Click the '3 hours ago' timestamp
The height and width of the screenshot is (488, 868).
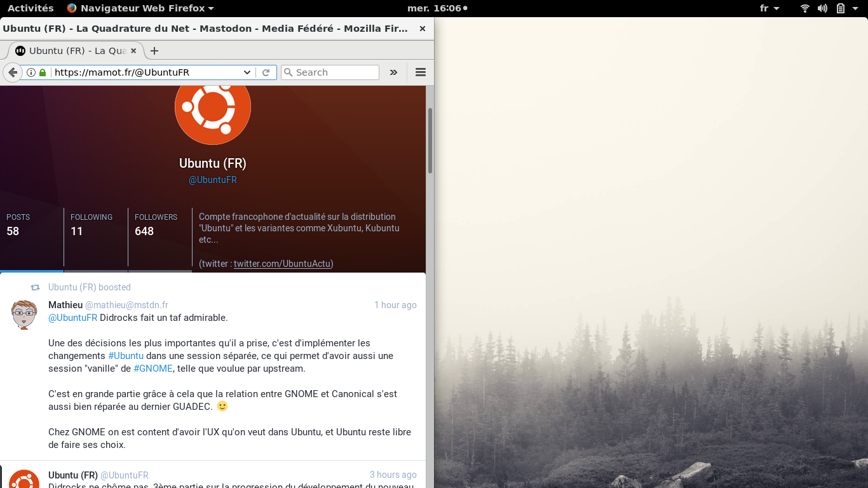tap(393, 475)
